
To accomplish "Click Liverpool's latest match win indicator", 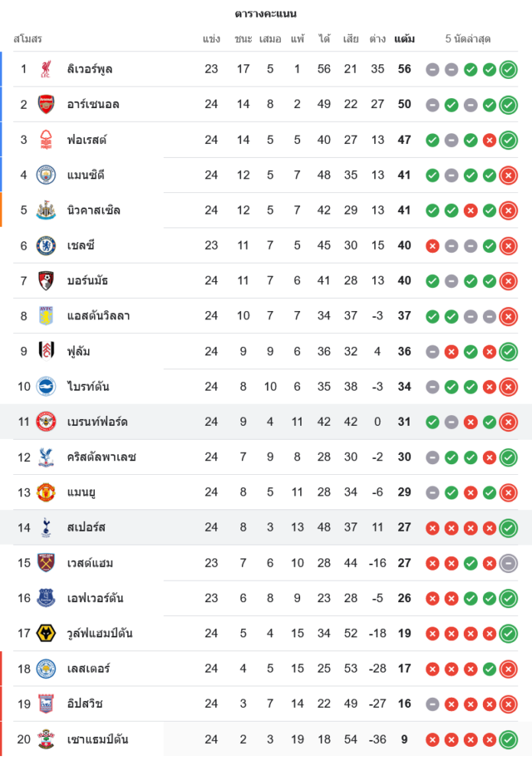I will click(508, 70).
